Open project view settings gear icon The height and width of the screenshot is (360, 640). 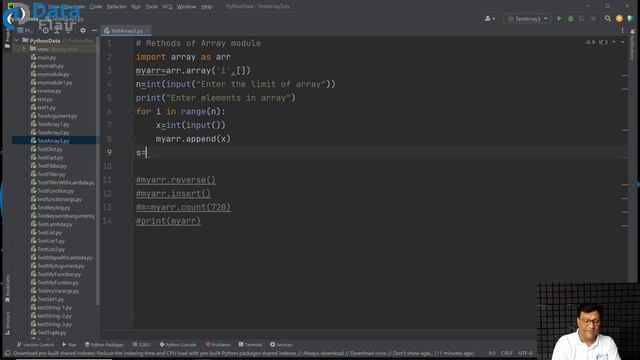coord(83,30)
